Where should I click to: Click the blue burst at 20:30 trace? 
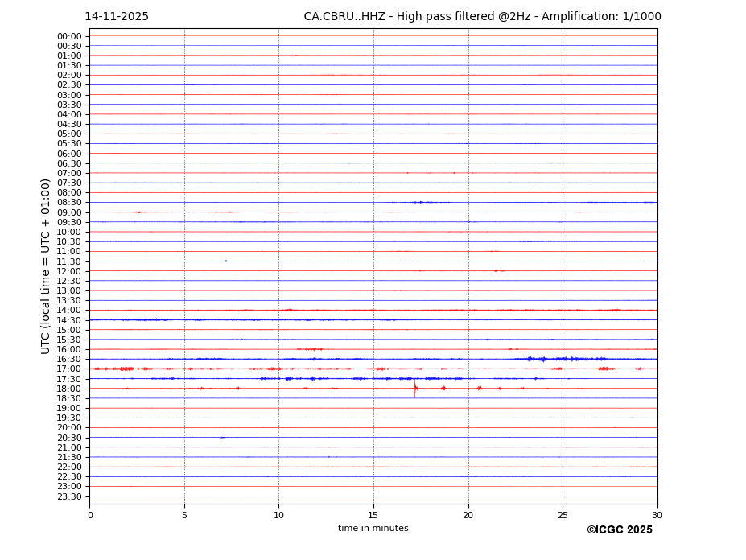tap(221, 438)
